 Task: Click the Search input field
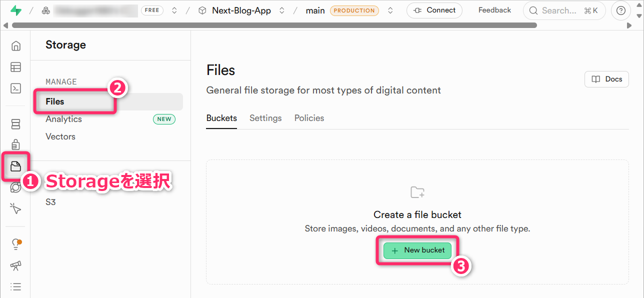pos(558,10)
